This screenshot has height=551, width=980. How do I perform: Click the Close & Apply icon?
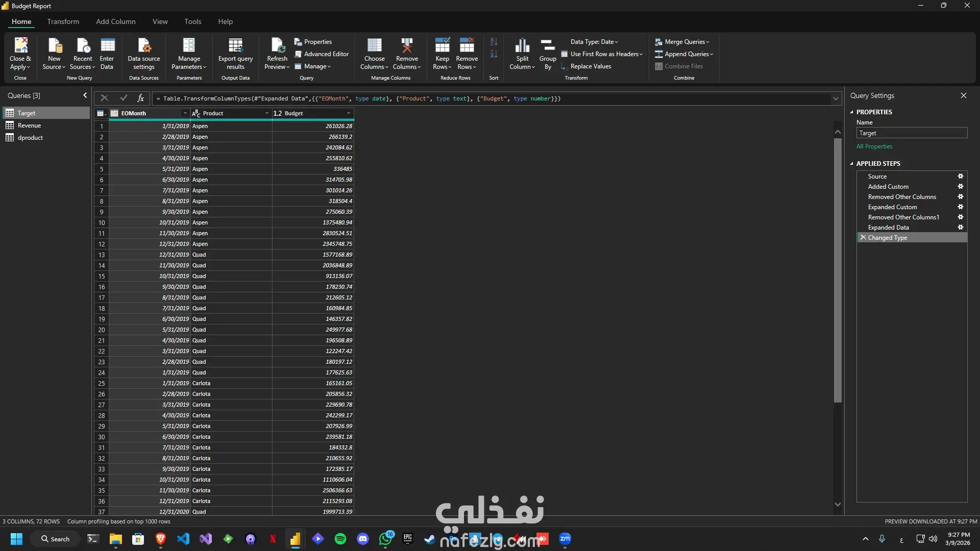click(x=20, y=46)
